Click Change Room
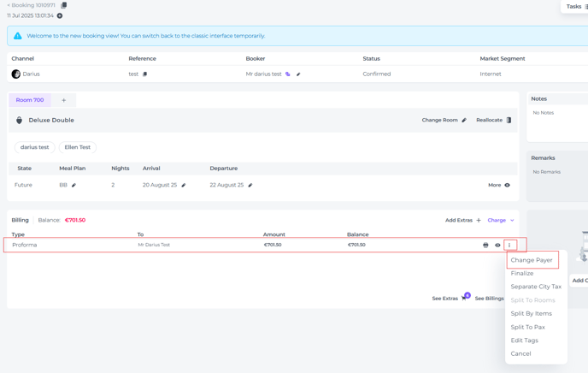This screenshot has width=588, height=373. point(439,120)
